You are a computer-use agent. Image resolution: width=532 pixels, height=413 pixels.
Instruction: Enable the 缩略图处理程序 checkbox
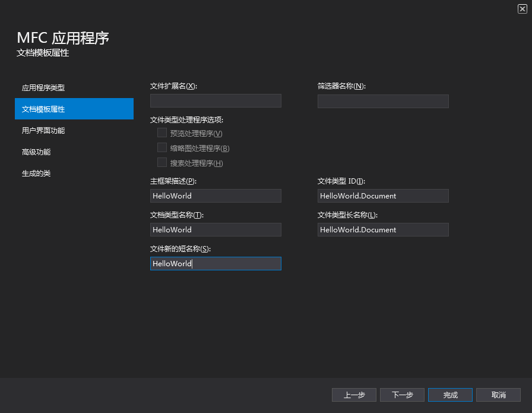(162, 148)
